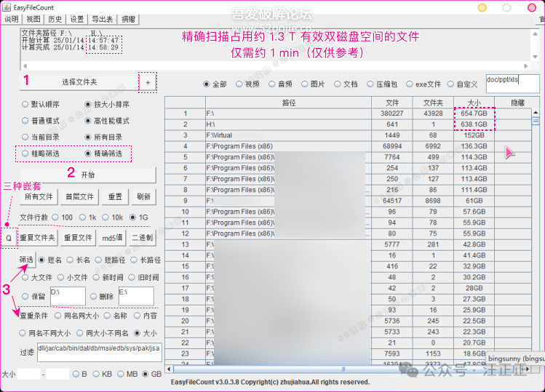Click the table's vertical scrollbar up arrow
The width and height of the screenshot is (545, 392).
click(536, 113)
